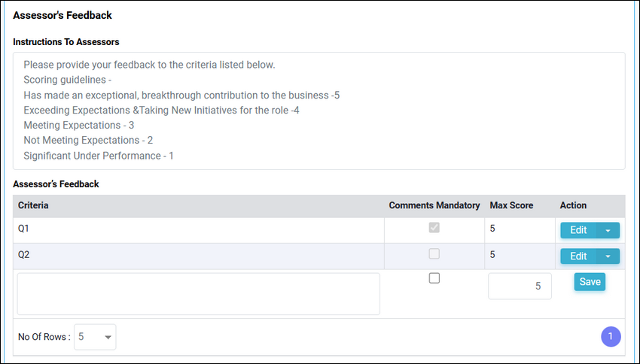
Task: Select the Q2 criteria row
Action: (319, 256)
